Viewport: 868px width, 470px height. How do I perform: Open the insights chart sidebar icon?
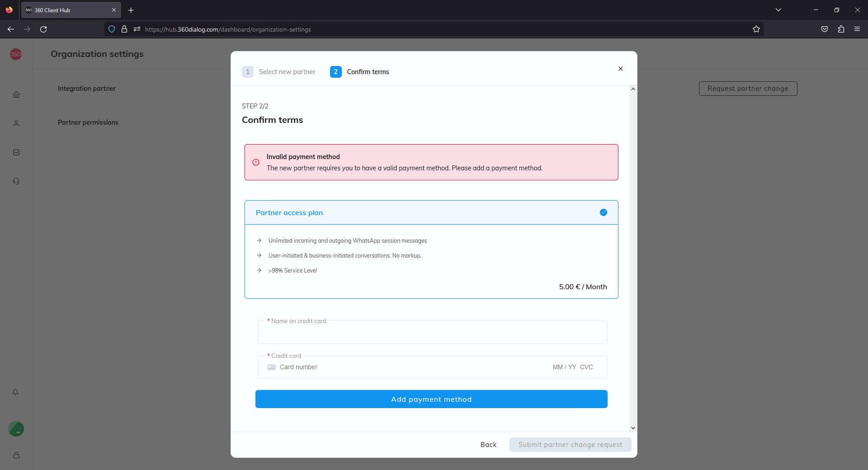[x=16, y=152]
